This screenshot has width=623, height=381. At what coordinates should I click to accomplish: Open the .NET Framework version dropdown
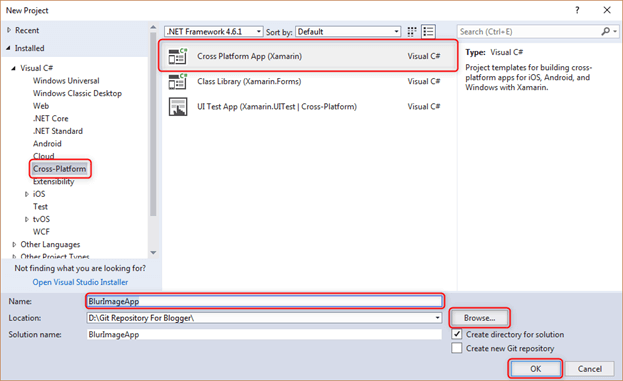[213, 31]
